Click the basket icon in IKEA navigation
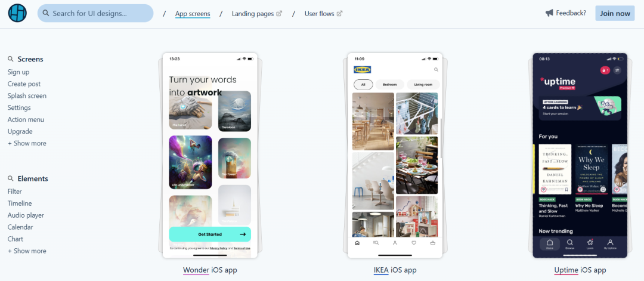The width and height of the screenshot is (644, 281). tap(433, 243)
